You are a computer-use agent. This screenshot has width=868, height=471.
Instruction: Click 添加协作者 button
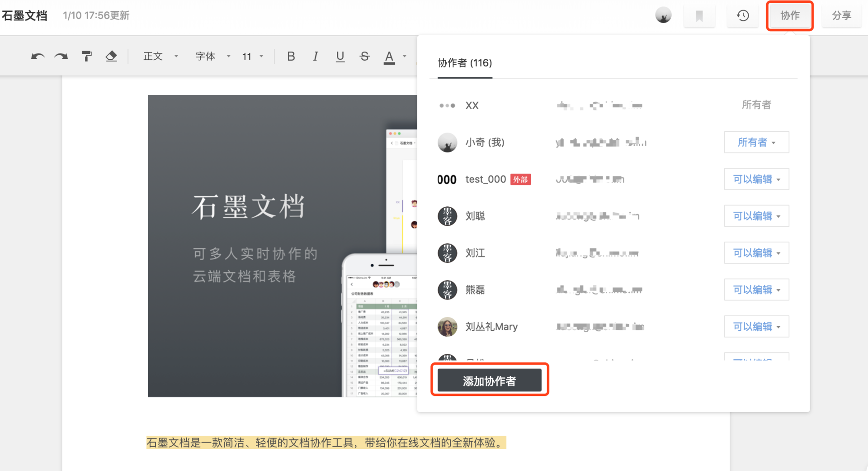(489, 381)
